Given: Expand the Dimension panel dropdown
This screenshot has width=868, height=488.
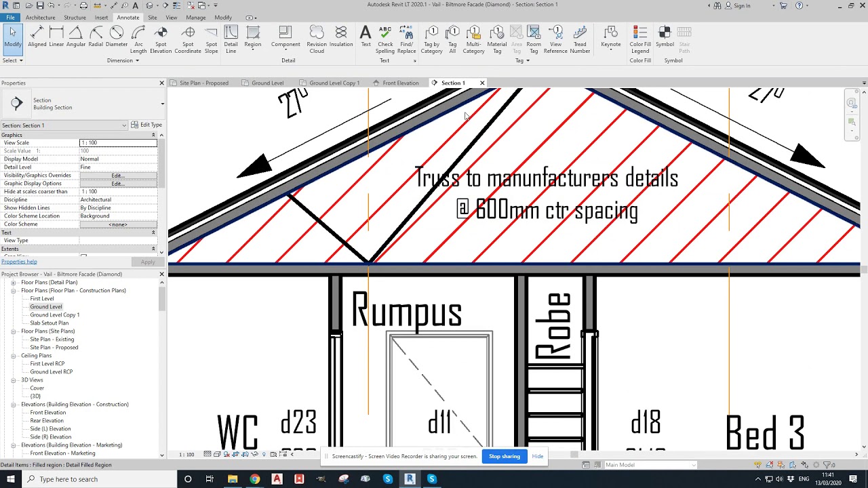Looking at the screenshot, I should point(123,60).
